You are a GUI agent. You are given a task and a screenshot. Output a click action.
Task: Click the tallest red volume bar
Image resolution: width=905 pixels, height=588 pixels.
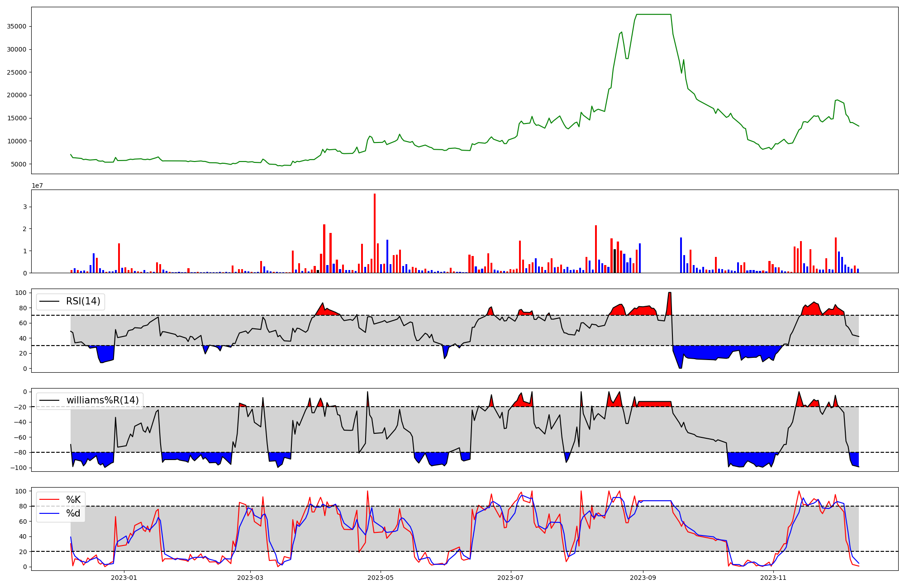pyautogui.click(x=375, y=233)
